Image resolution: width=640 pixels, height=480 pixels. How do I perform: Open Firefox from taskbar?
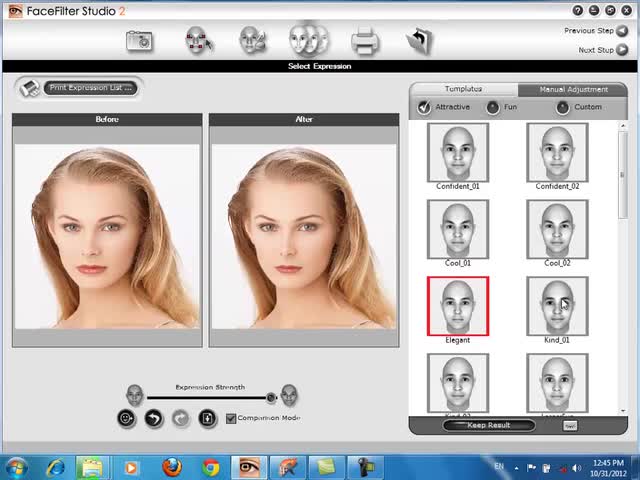(x=171, y=468)
